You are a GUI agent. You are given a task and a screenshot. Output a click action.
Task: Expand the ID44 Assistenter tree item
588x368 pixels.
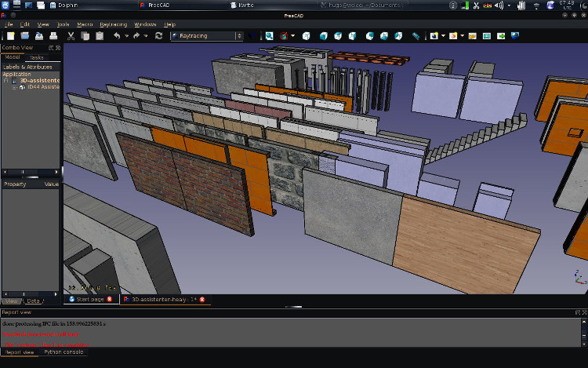(x=13, y=87)
